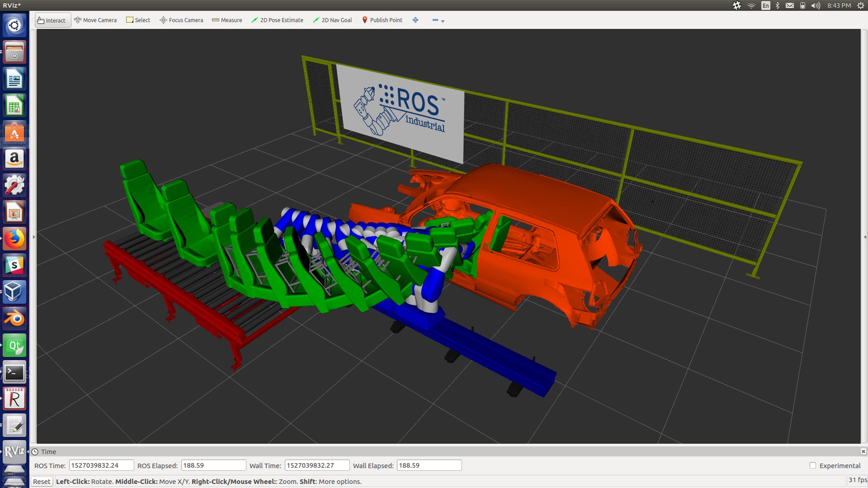The width and height of the screenshot is (868, 488).
Task: Expand the left side panel handle
Action: click(34, 237)
